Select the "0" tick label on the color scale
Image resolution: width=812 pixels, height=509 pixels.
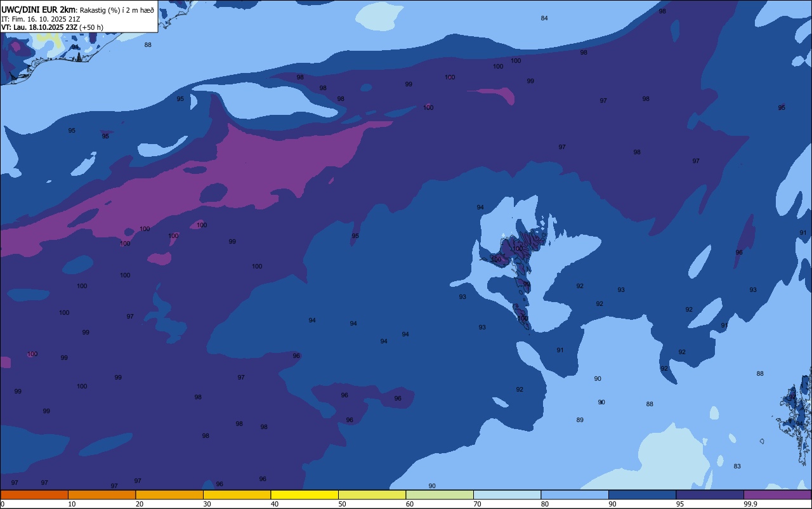click(3, 504)
